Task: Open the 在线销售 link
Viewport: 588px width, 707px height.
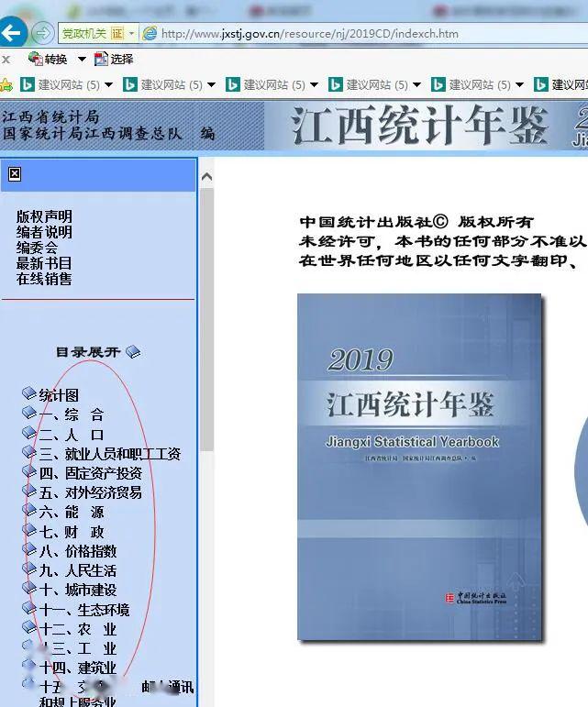Action: tap(44, 279)
